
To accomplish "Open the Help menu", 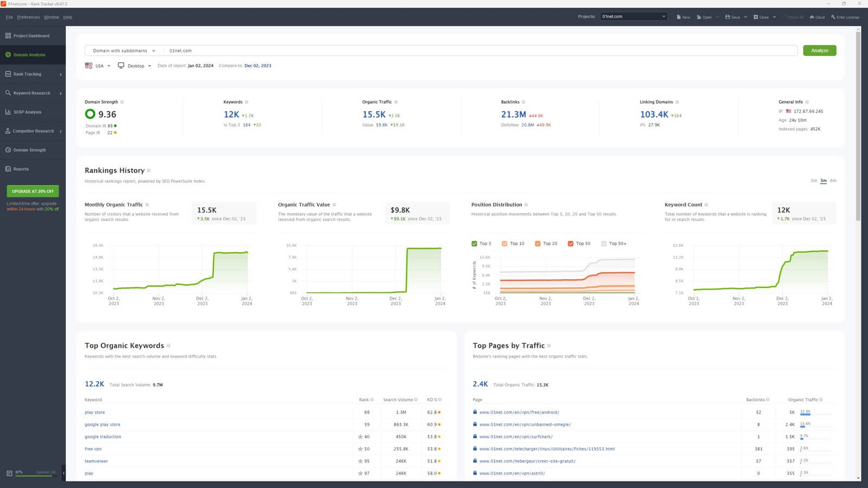I will pyautogui.click(x=68, y=17).
